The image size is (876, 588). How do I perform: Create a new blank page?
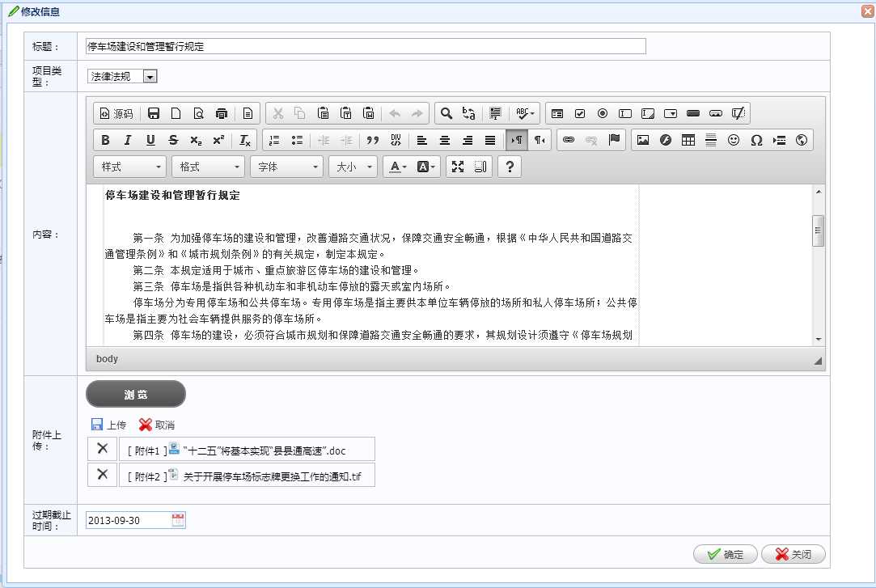pos(176,113)
